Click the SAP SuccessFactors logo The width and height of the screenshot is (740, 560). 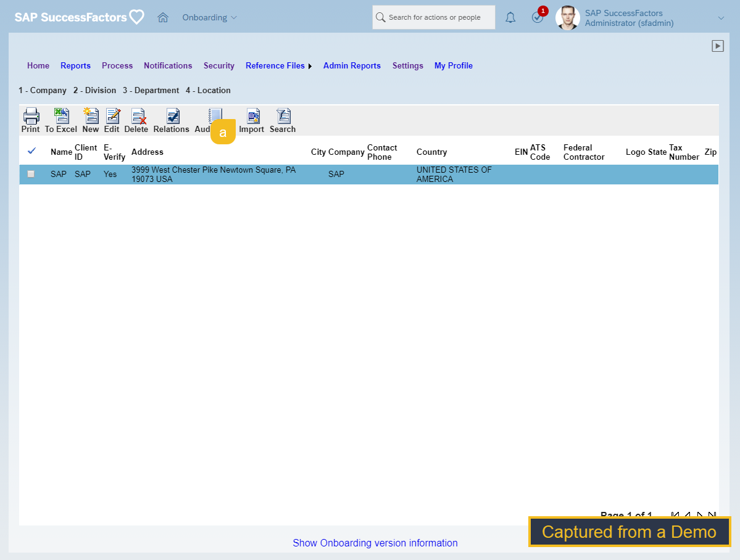(x=79, y=17)
